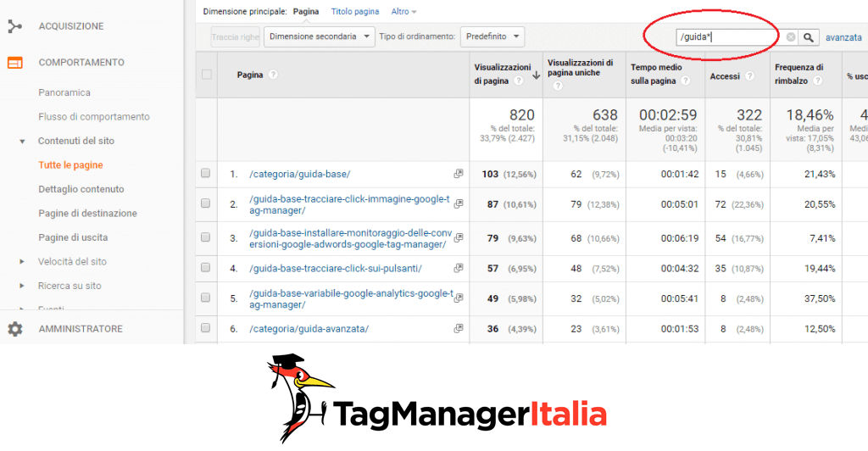The image size is (868, 451).
Task: Click the 00:02:59 average time value
Action: 668,115
